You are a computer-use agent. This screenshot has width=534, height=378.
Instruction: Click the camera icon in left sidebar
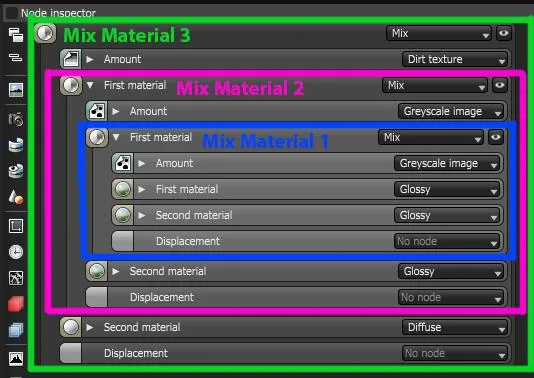point(16,119)
